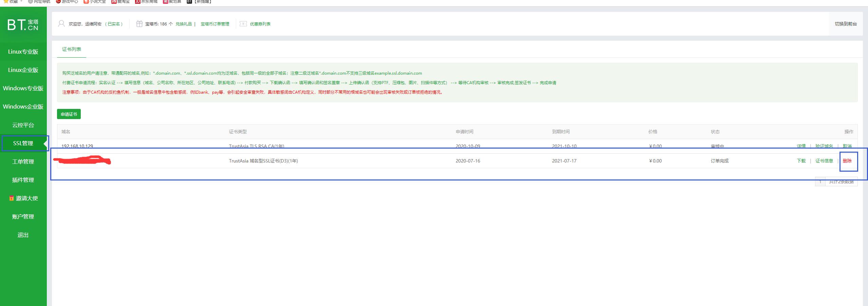Click 切换到前台 at top right
Screen dimensions: 868x306
point(846,24)
